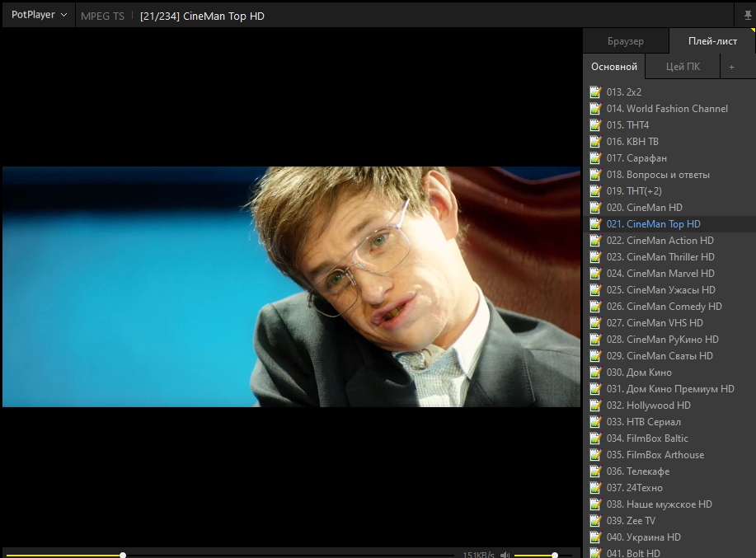Click the icon next to 019. ТНТ(+2)
Screen dimensions: 756x558
click(x=596, y=191)
